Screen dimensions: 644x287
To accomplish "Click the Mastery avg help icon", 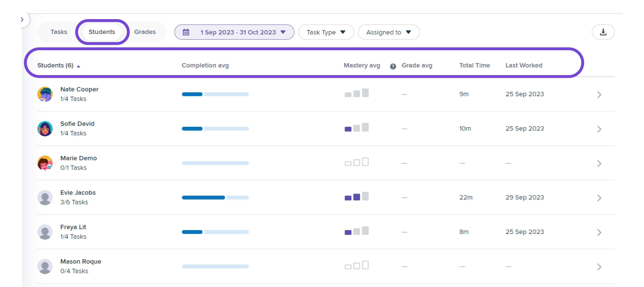I will [393, 66].
